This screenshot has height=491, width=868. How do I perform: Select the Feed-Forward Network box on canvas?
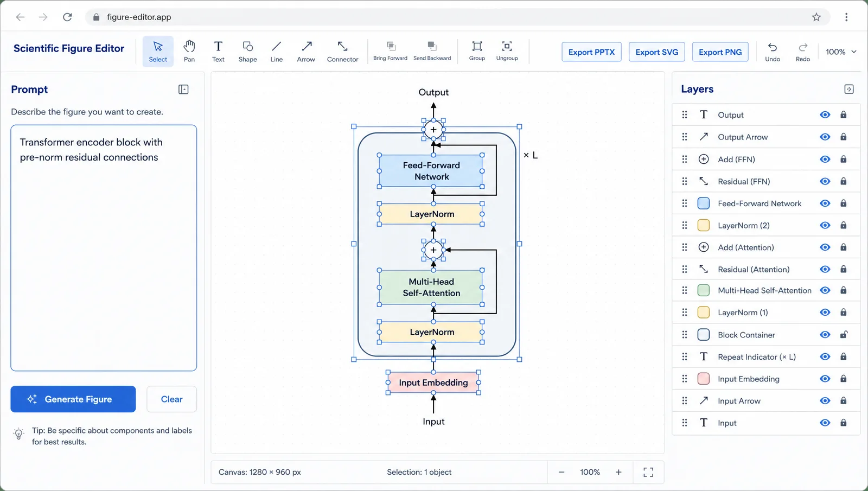point(431,171)
